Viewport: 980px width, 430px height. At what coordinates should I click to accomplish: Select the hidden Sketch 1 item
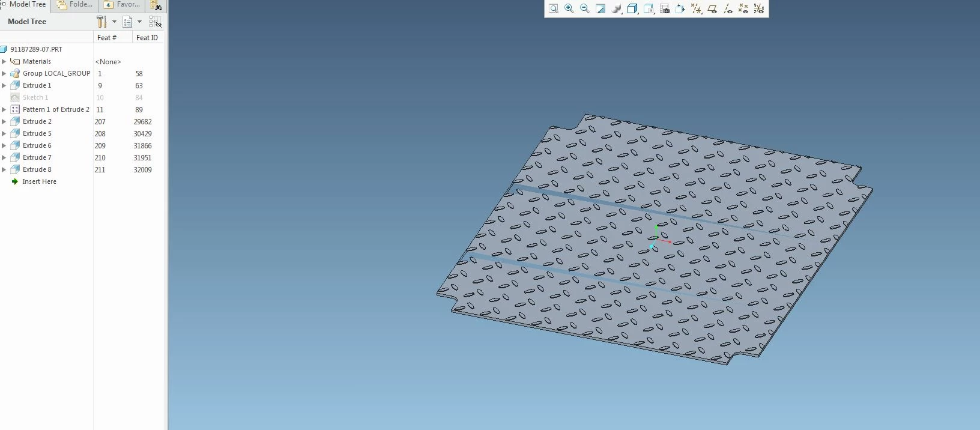[35, 97]
